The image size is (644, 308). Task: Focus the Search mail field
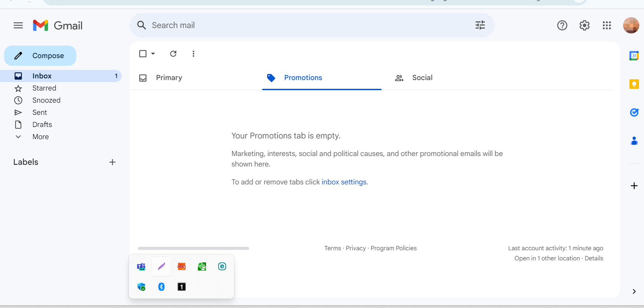tap(312, 25)
